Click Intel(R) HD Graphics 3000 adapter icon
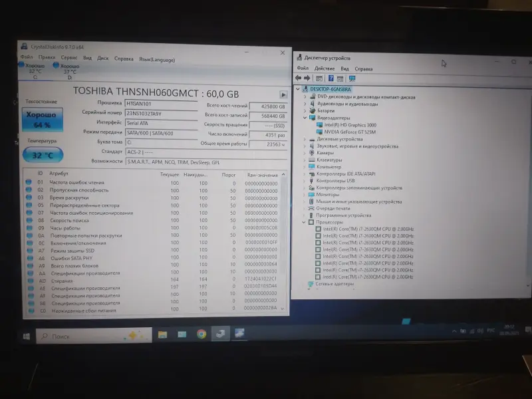Viewport: 532px width, 399px height. pos(319,125)
